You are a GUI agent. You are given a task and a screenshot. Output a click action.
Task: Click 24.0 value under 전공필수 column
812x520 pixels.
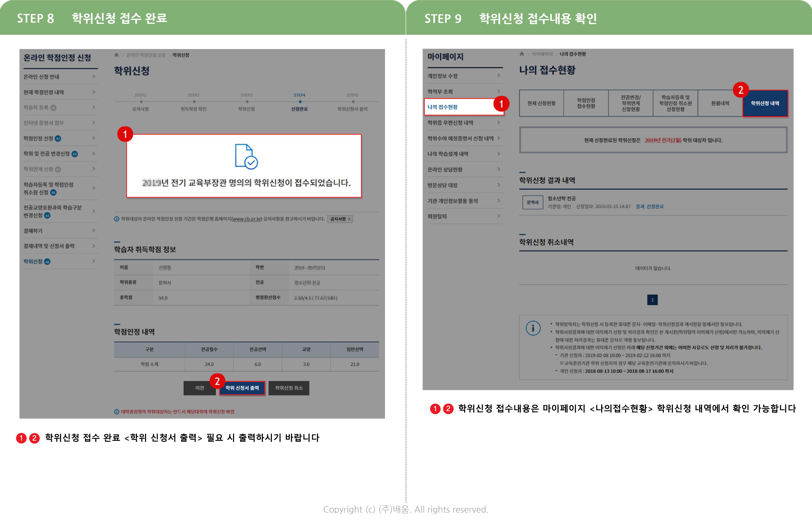point(209,364)
